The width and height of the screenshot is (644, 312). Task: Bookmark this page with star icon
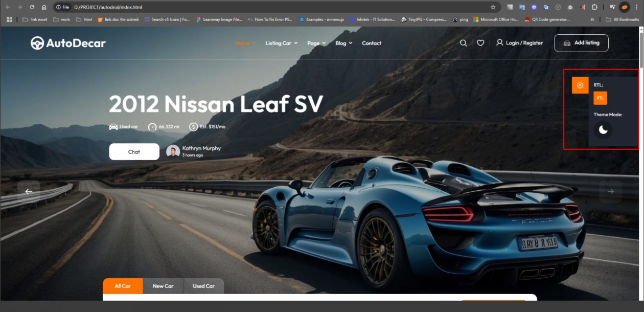pos(493,7)
